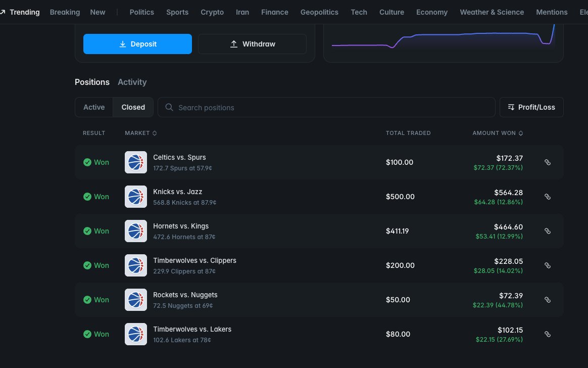Click the Hornets vs. Kings share link icon
This screenshot has height=368, width=588.
point(548,231)
